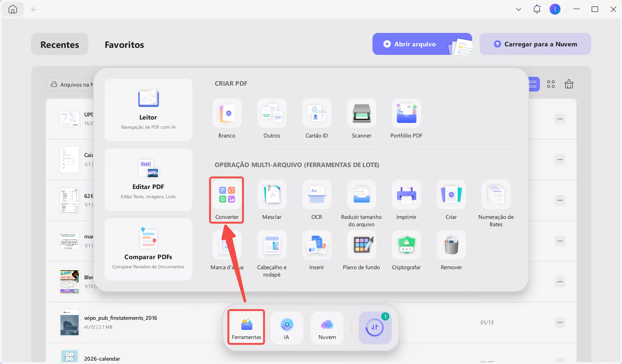Select the IA assistant icon
The width and height of the screenshot is (622, 364).
click(x=286, y=328)
